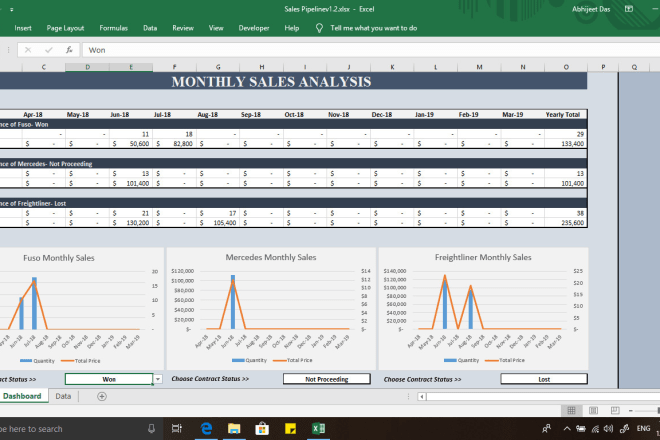Open the Review ribbon tab
The image size is (660, 440).
click(183, 28)
